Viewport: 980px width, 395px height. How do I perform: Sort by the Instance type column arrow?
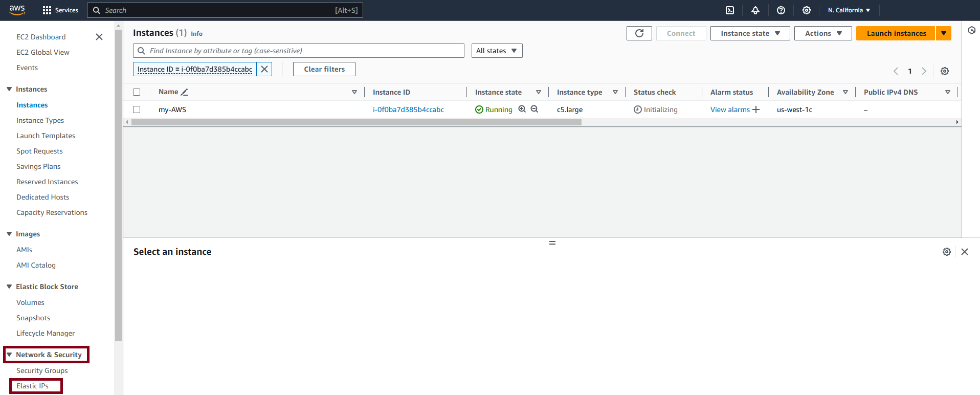tap(615, 92)
